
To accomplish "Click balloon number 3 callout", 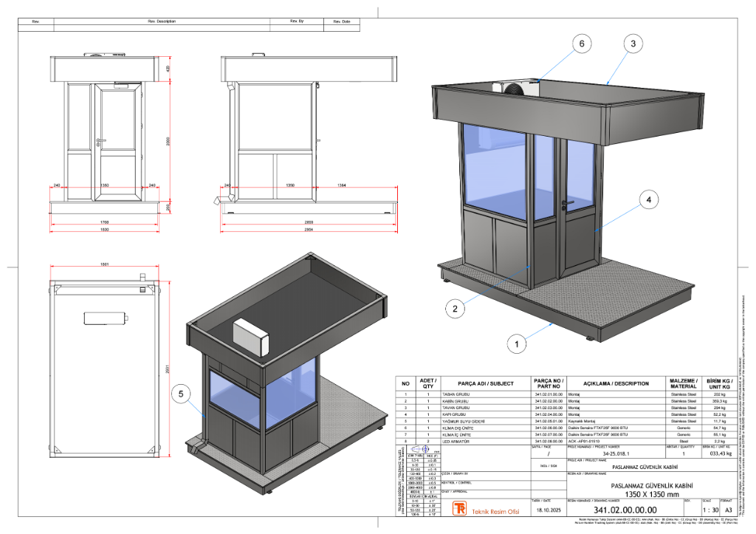I will 633,44.
